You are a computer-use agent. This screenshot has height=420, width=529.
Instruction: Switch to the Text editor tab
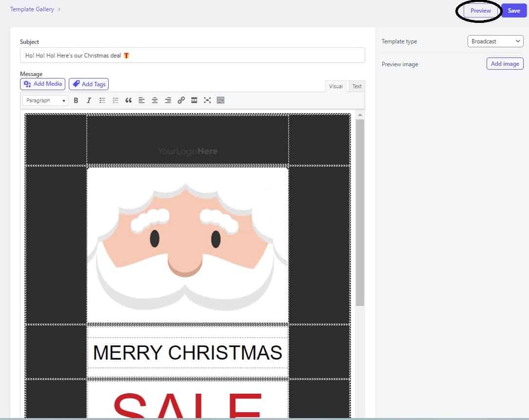coord(356,86)
